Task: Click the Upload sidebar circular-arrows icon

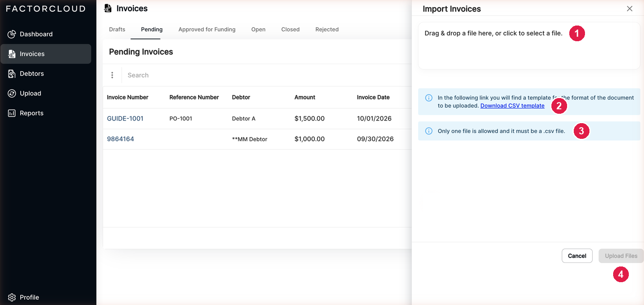Action: click(x=12, y=93)
